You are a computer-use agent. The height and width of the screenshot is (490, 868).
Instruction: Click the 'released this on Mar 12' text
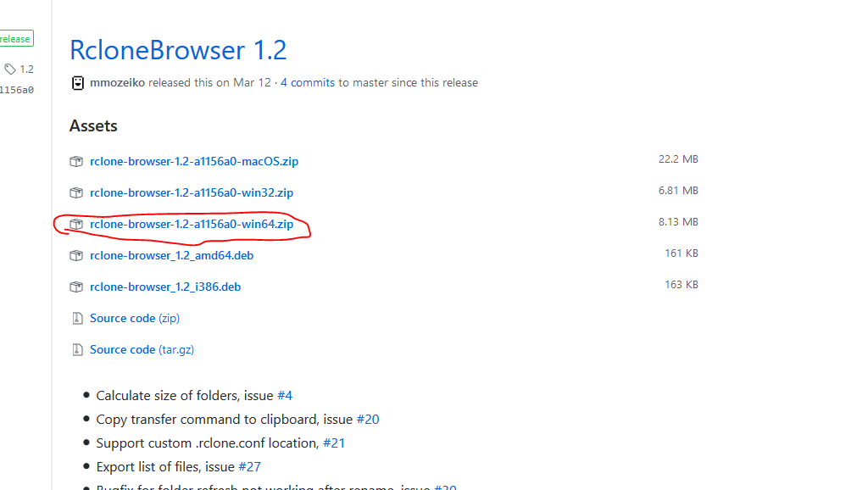click(x=209, y=82)
